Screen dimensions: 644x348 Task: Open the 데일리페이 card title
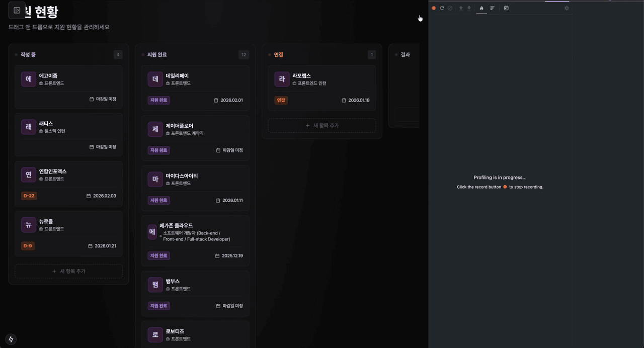point(177,75)
